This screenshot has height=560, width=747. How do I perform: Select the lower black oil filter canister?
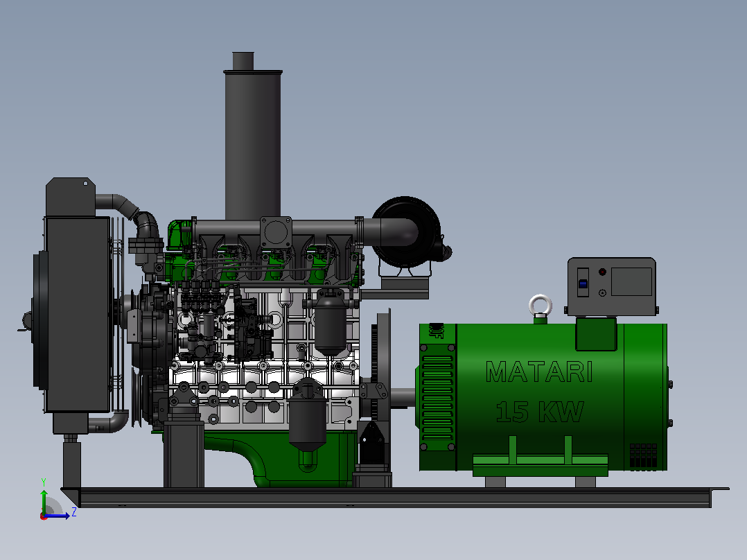tap(308, 414)
